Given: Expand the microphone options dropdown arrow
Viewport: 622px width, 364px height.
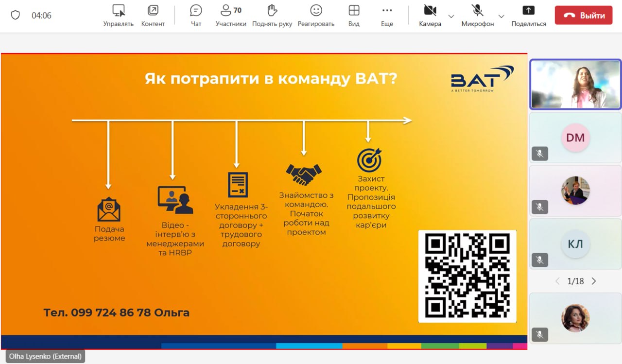Looking at the screenshot, I should point(501,16).
